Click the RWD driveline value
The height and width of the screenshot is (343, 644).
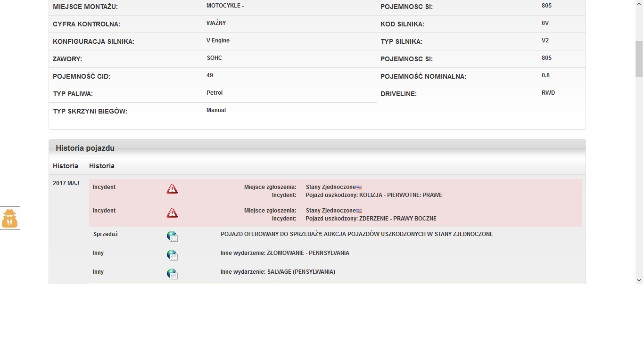pyautogui.click(x=548, y=93)
